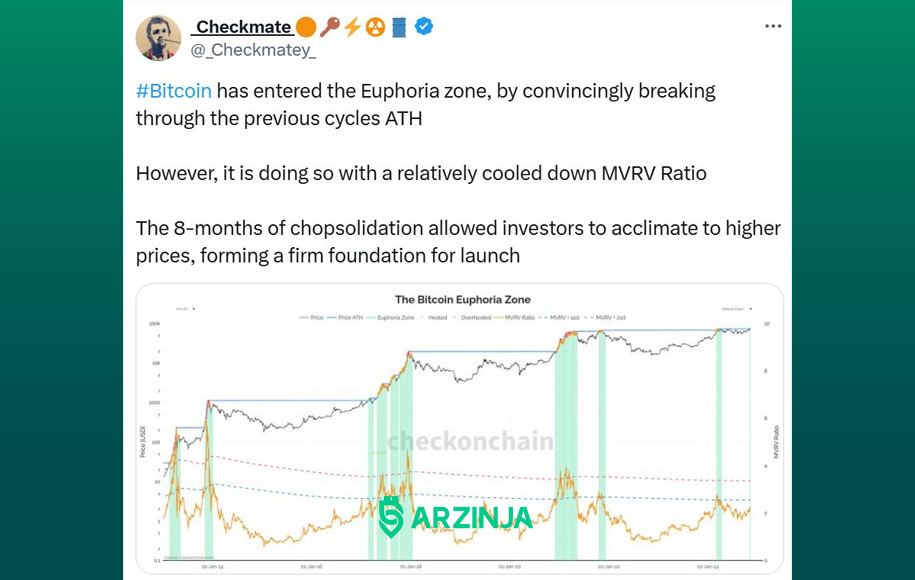Click the radioactive emoji in display name
This screenshot has width=915, height=580.
tap(375, 27)
